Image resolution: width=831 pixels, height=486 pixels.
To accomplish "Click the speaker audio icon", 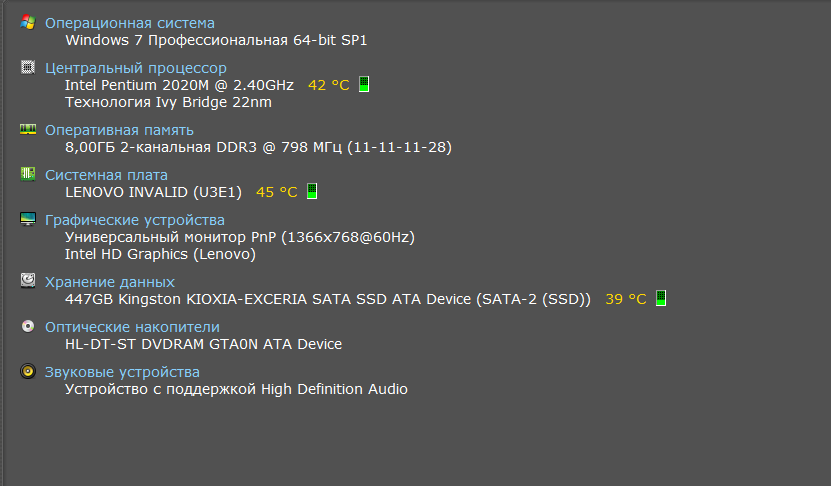I will (28, 371).
